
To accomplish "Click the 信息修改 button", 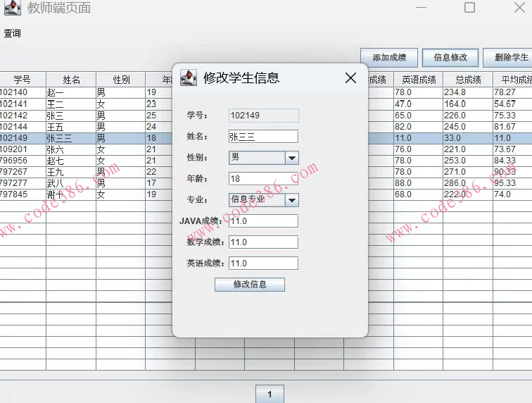I will coord(450,58).
